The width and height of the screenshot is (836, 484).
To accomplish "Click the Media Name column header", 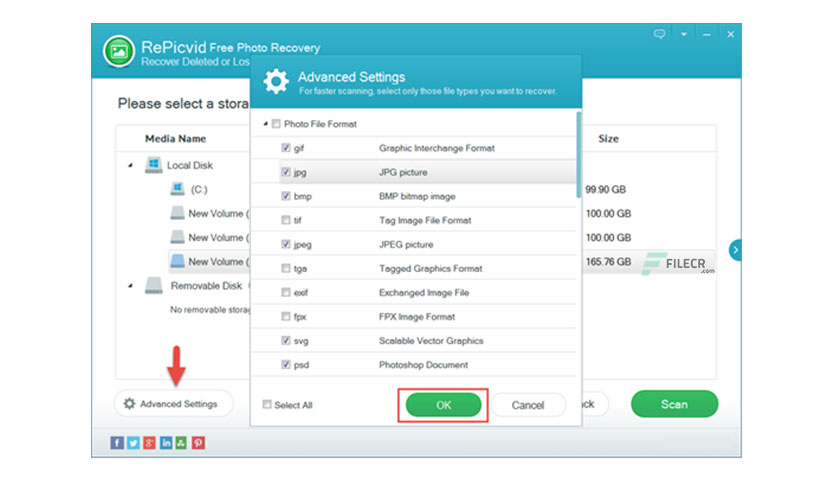I will 175,139.
